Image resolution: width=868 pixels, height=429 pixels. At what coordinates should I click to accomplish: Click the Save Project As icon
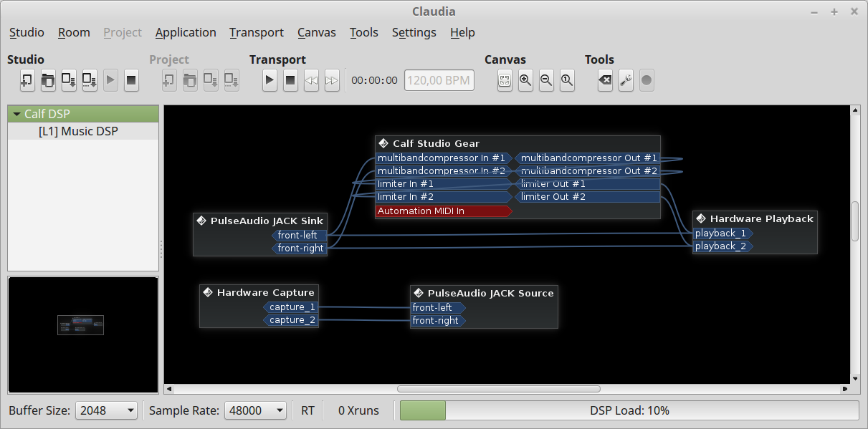pos(232,80)
